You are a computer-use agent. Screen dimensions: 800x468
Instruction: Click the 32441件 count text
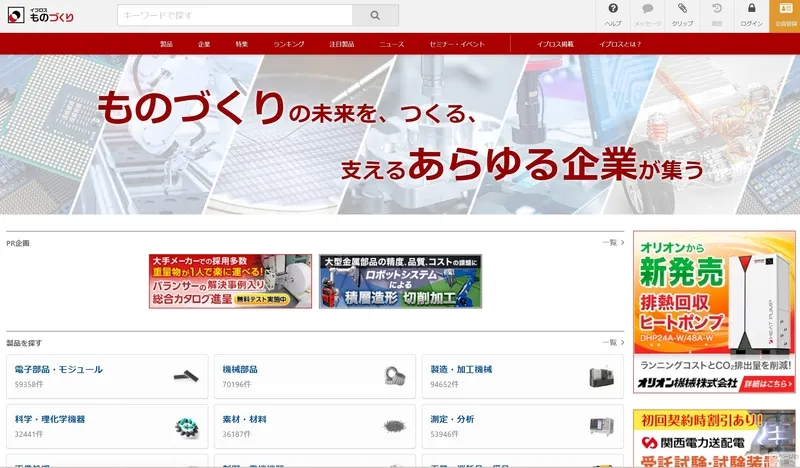(29, 434)
